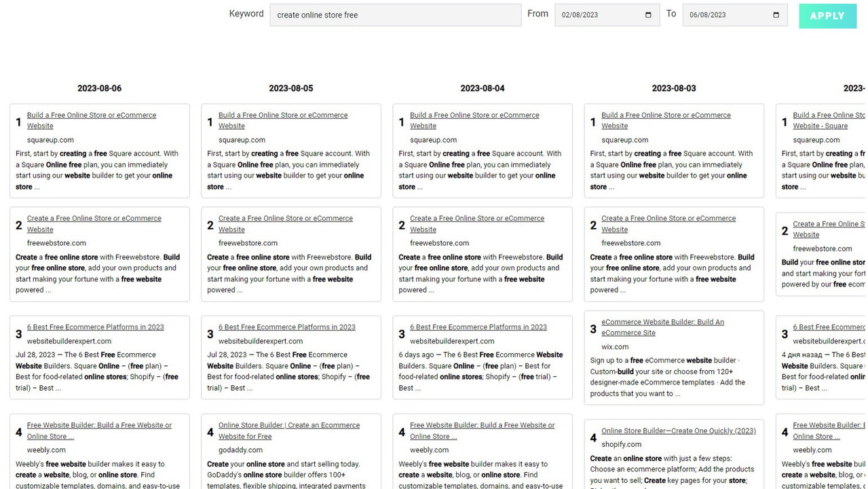Screen dimensions: 868x489
Task: Select the 2023-08-05 column header
Action: click(290, 88)
